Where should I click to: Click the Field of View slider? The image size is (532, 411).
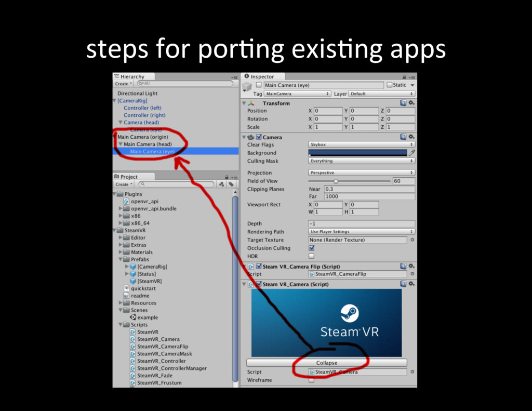click(x=350, y=181)
